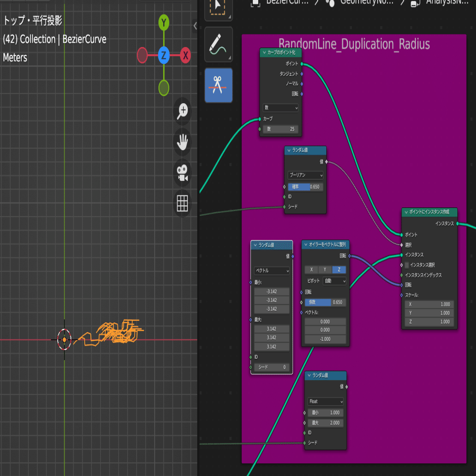Click the GeometryNo... breadcrumb text

pyautogui.click(x=367, y=2)
